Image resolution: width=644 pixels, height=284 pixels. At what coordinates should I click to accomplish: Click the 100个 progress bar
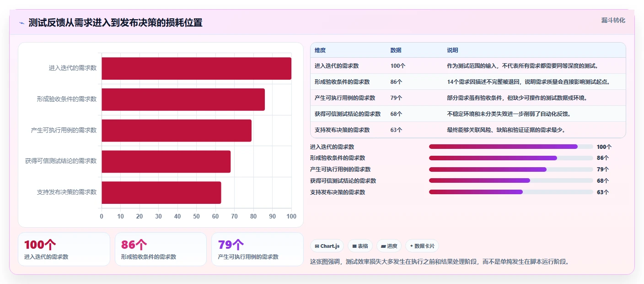pyautogui.click(x=511, y=147)
